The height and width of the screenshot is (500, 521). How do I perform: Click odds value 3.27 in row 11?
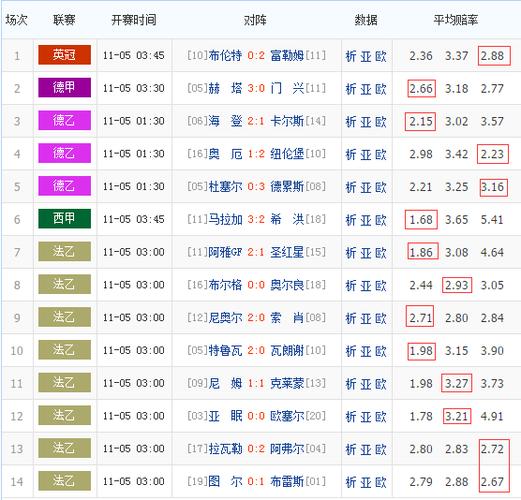[457, 384]
